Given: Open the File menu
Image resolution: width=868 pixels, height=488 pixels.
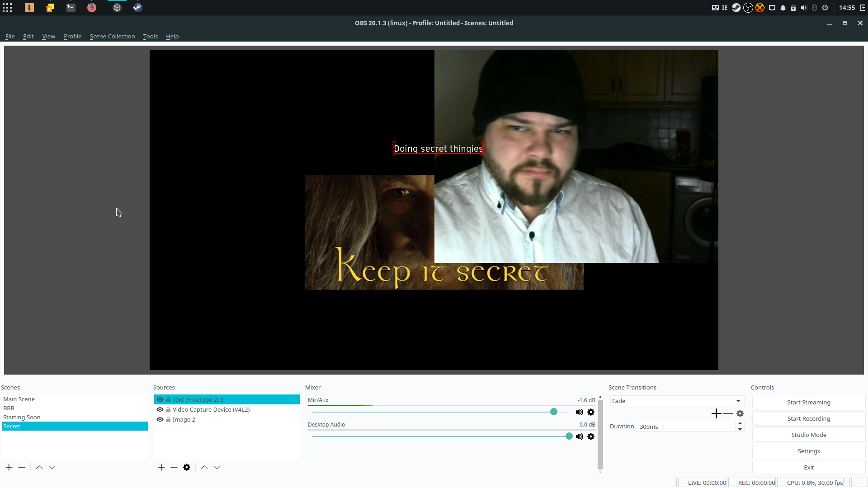Looking at the screenshot, I should click(x=10, y=36).
